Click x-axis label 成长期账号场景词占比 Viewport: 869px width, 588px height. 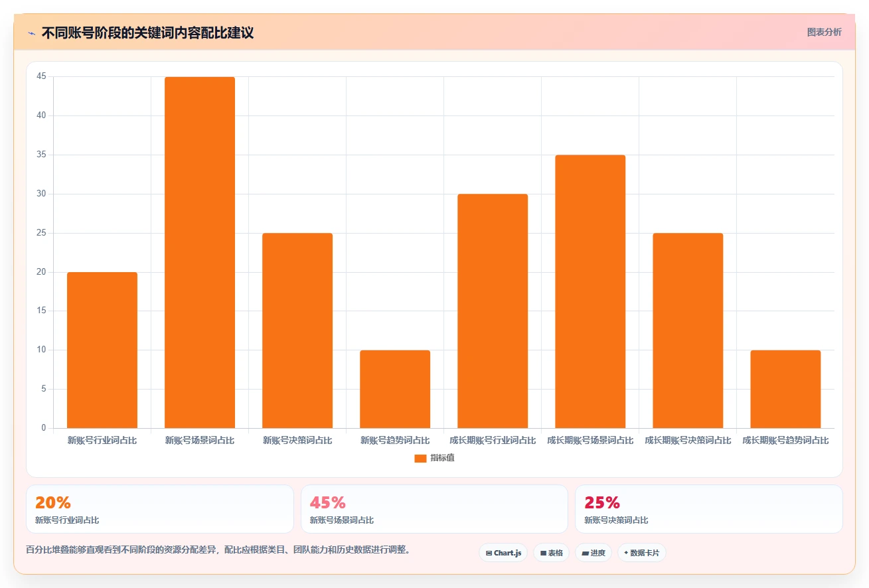[590, 440]
